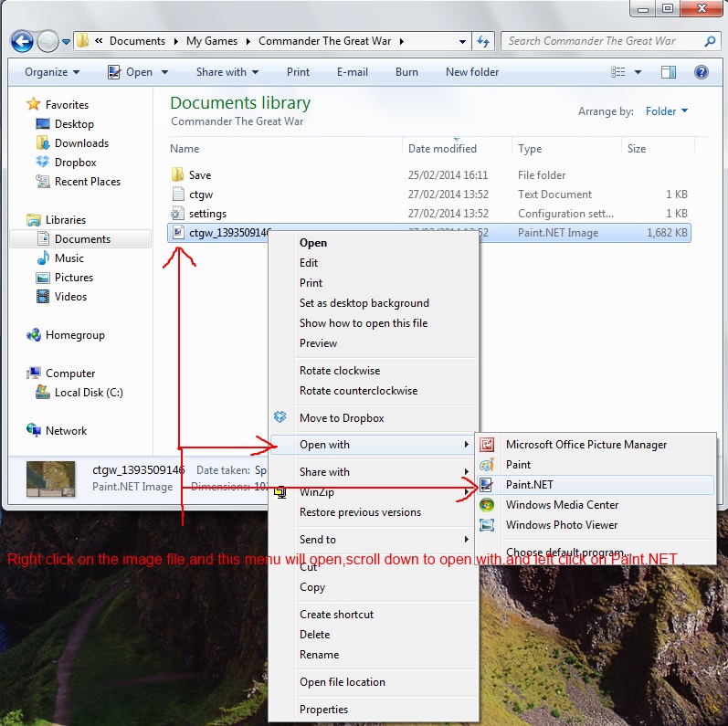Viewport: 728px width, 726px height.
Task: Sort by Date modified column header
Action: 442,149
